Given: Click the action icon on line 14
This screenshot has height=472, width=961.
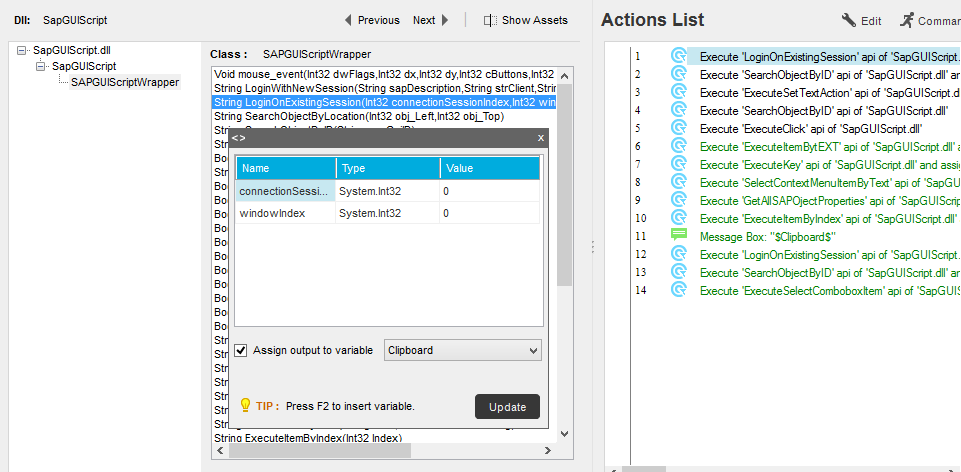Looking at the screenshot, I should (679, 291).
